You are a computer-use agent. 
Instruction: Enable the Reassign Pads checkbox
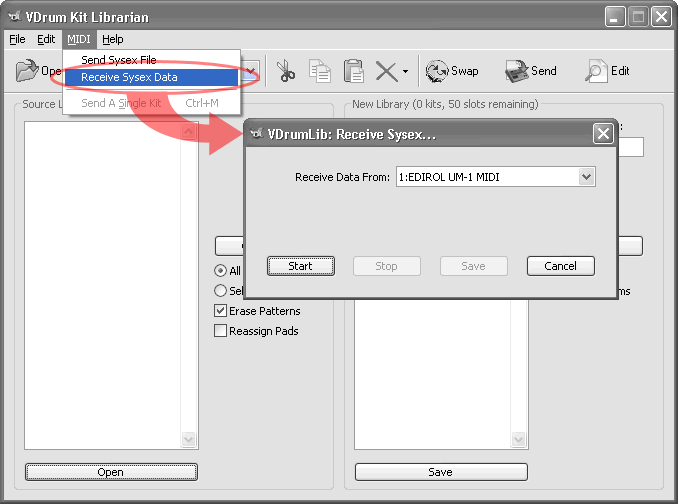click(221, 331)
